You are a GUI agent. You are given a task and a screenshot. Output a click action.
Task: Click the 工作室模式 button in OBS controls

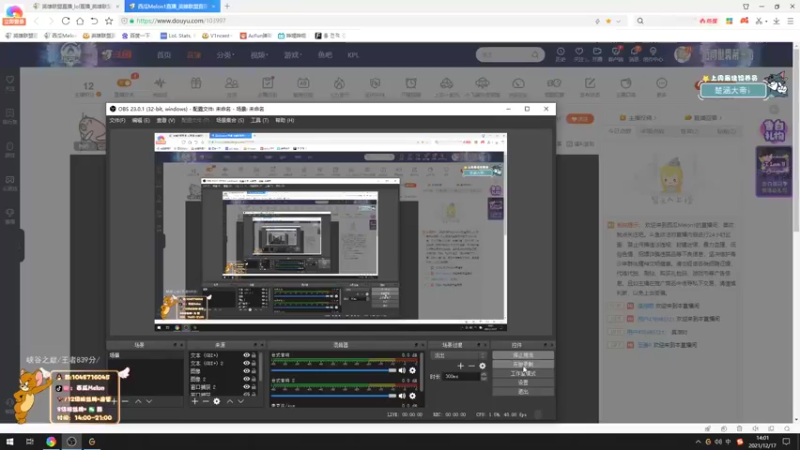pyautogui.click(x=523, y=373)
